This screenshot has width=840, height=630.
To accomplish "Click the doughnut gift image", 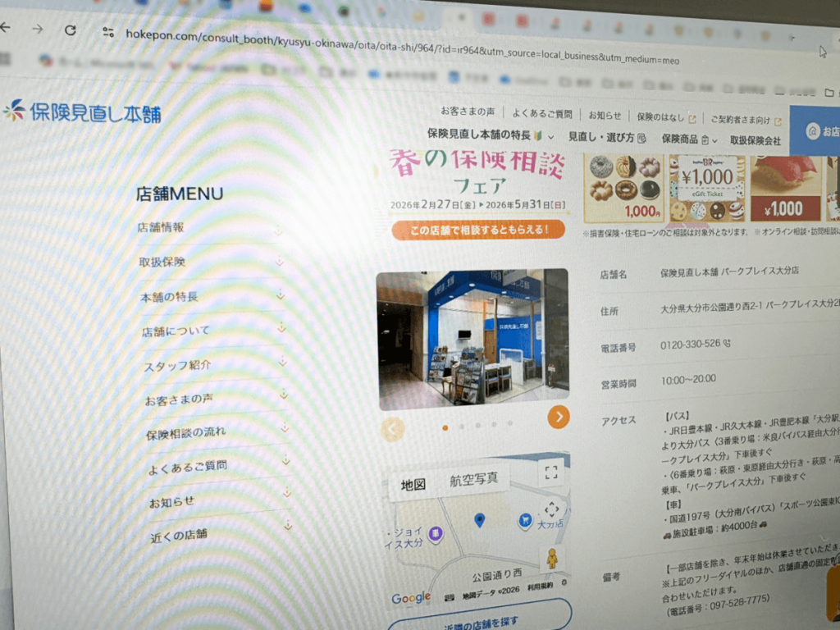I will (623, 188).
